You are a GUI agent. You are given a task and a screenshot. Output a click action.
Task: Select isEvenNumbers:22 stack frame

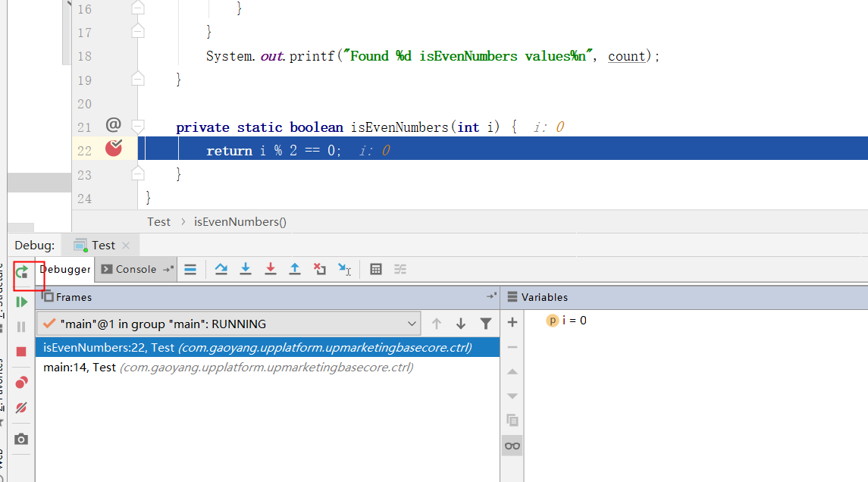pyautogui.click(x=268, y=348)
